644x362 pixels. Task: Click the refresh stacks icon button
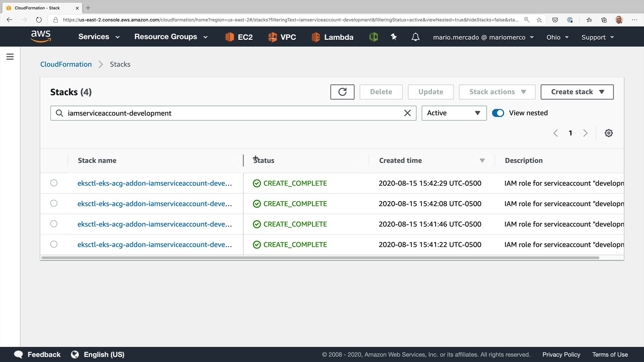342,92
